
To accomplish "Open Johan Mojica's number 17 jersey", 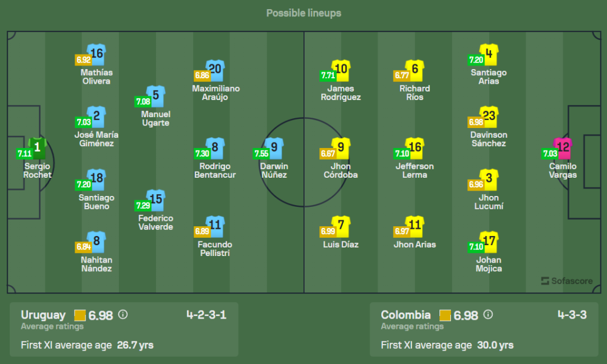I will tap(489, 241).
